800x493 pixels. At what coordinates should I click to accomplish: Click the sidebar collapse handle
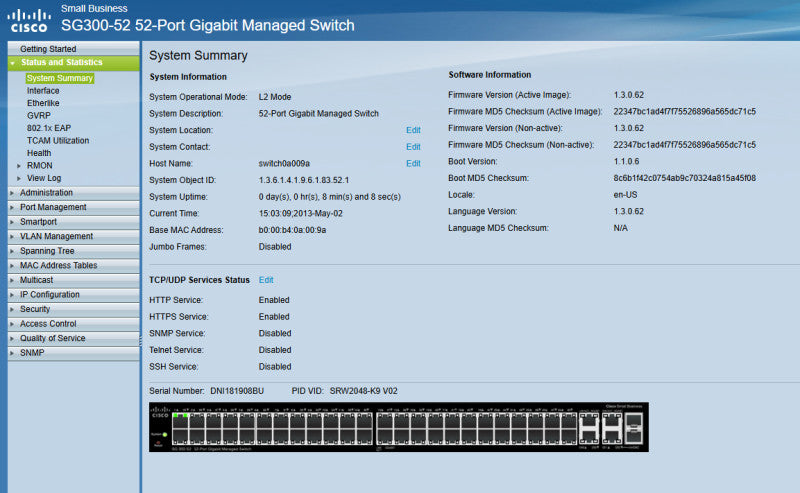[140, 340]
